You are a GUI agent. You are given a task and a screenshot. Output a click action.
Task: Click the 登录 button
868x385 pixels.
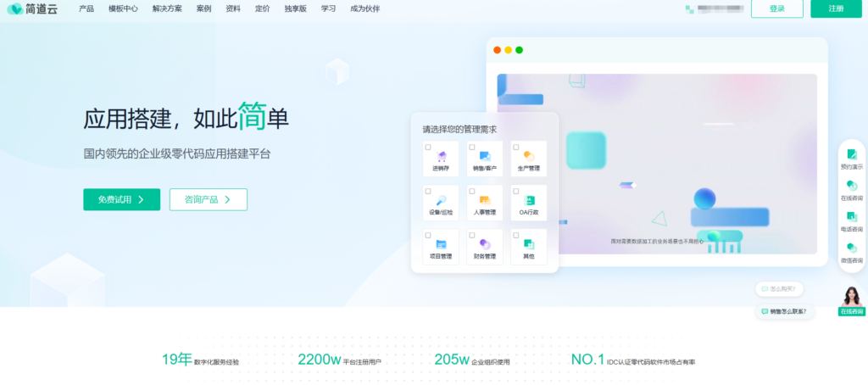pyautogui.click(x=776, y=8)
